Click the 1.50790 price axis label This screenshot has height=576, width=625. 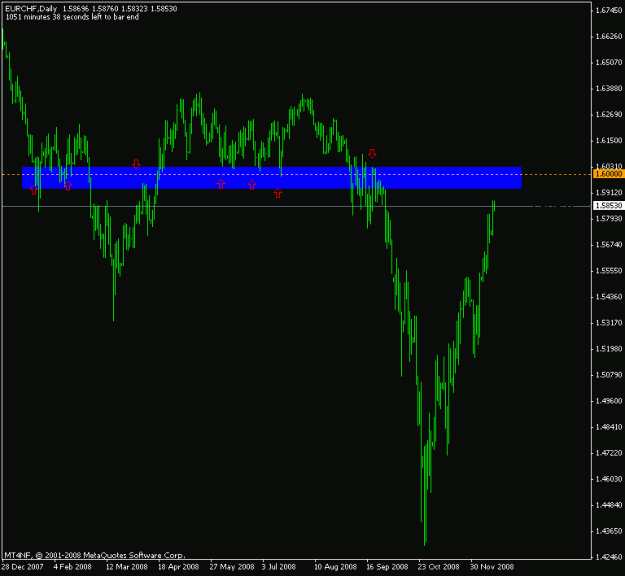[609, 375]
